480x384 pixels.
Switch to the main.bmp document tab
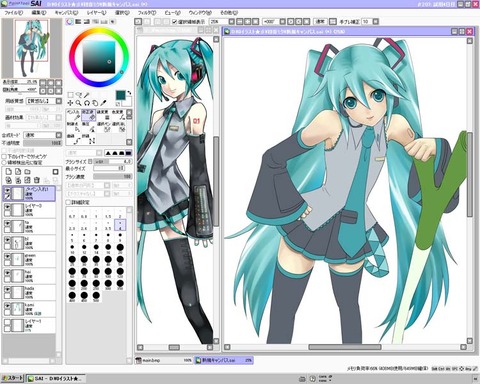click(x=164, y=360)
